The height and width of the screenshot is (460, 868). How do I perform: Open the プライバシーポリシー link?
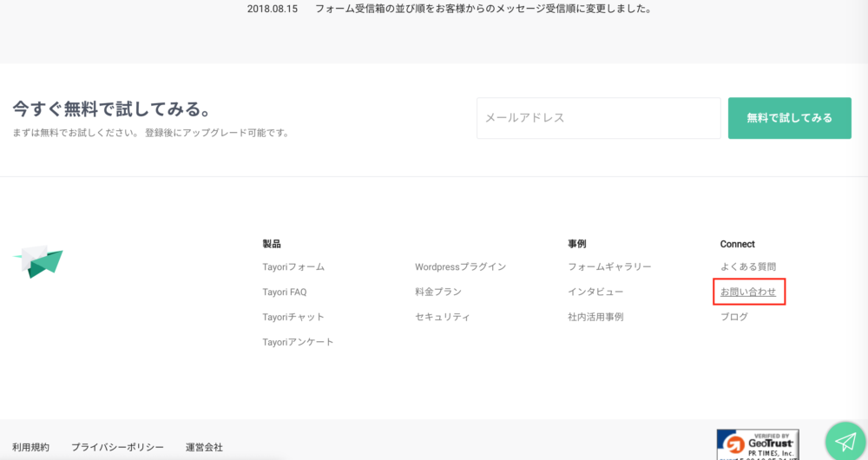117,447
